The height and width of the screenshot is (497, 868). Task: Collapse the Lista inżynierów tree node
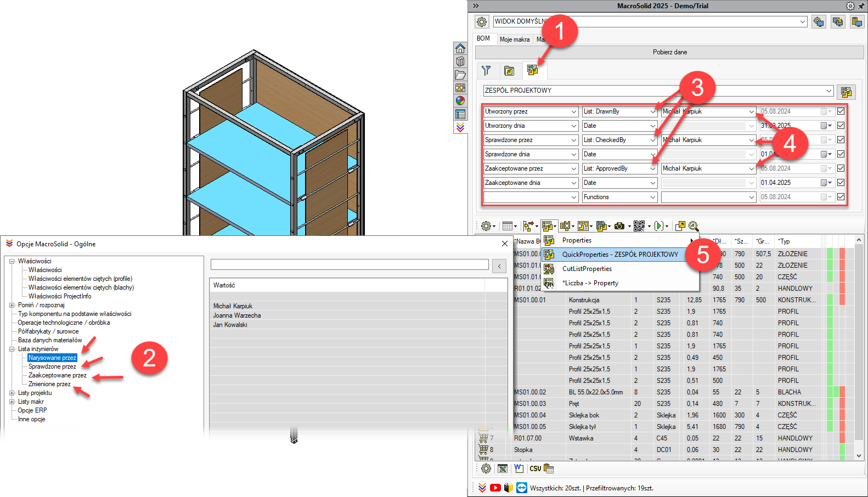coord(12,349)
